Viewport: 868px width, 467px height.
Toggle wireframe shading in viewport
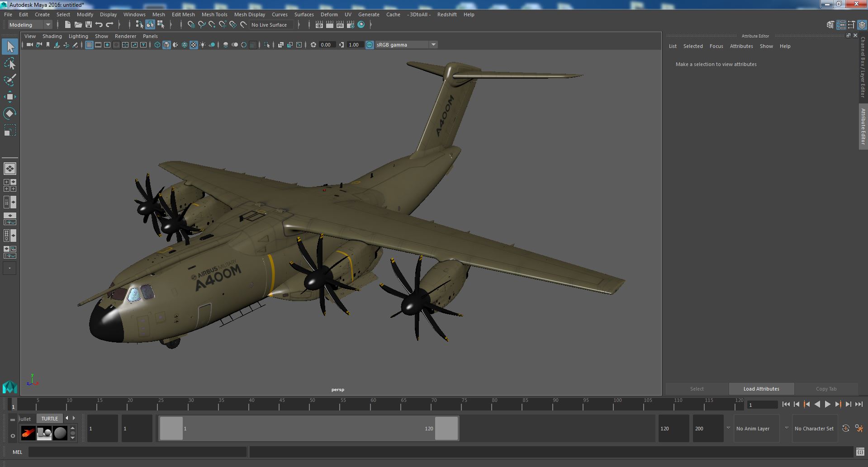[157, 45]
